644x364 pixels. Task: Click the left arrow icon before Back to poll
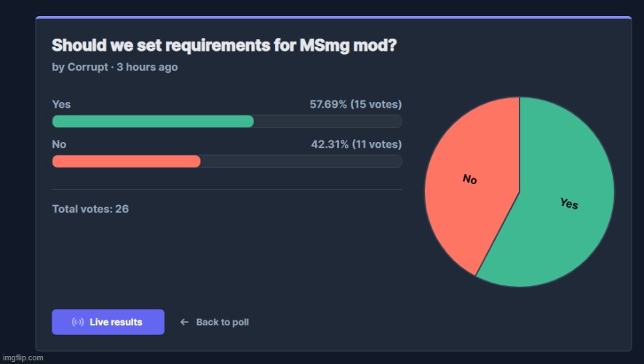pos(184,322)
